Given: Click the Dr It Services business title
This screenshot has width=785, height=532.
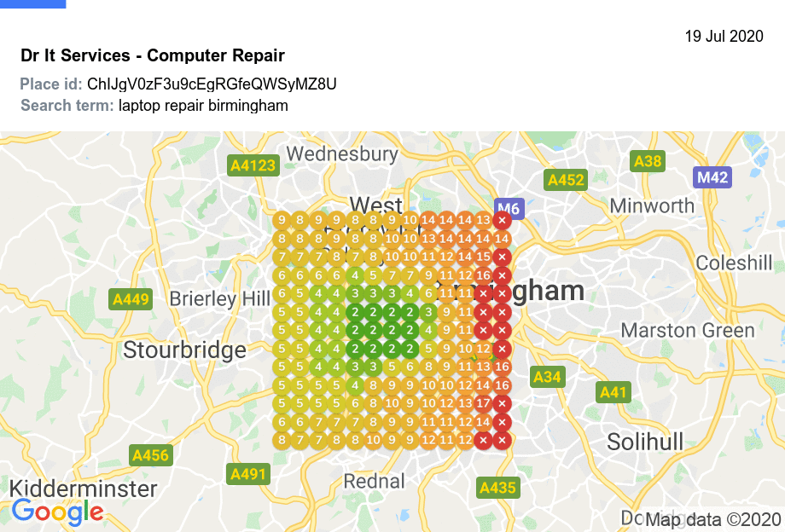Looking at the screenshot, I should coord(153,56).
